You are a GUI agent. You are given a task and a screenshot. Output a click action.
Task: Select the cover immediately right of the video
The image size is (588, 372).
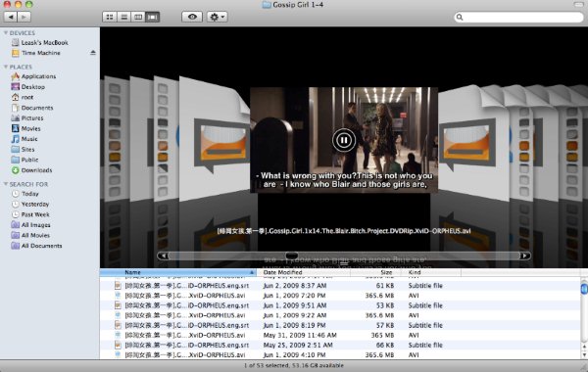point(473,142)
